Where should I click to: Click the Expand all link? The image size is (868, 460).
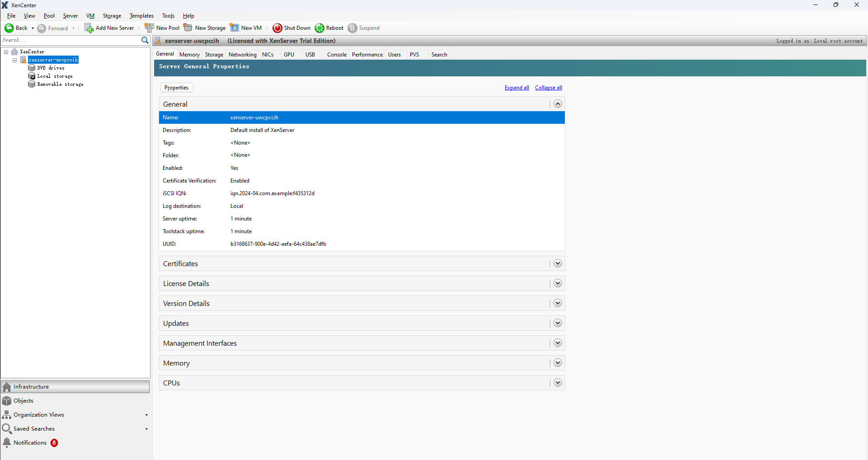point(516,87)
